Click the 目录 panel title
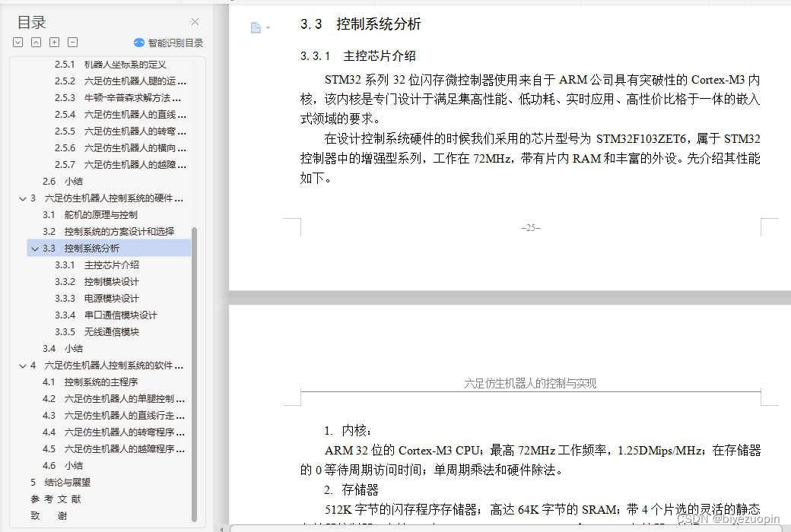Viewport: 791px width, 532px height. pyautogui.click(x=31, y=22)
